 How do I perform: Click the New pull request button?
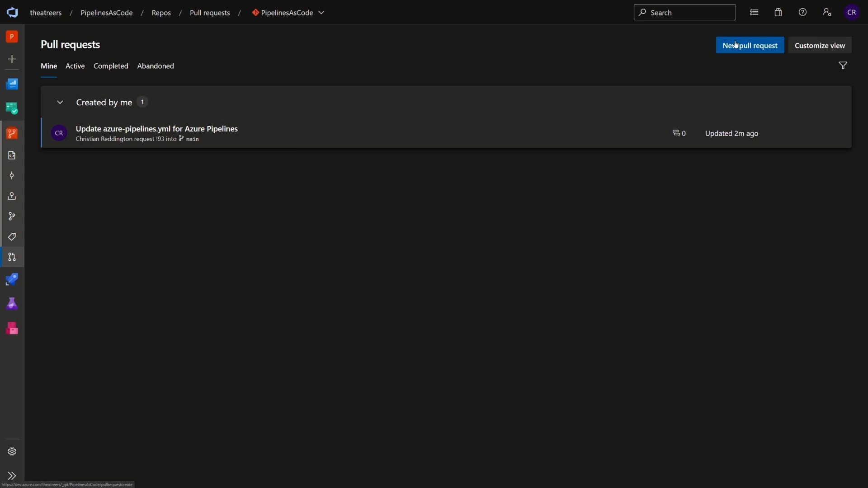click(750, 45)
